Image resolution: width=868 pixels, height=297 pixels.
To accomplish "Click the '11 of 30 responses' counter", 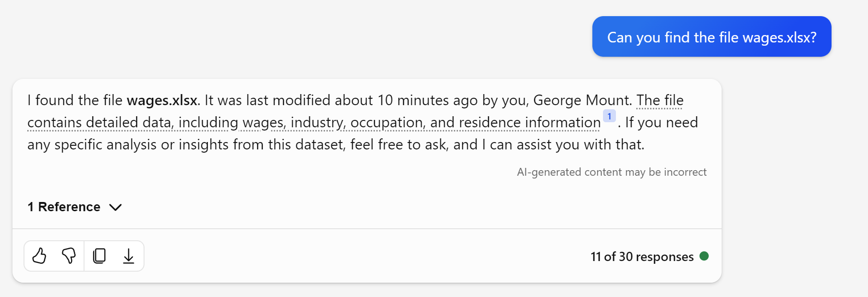I will (642, 256).
